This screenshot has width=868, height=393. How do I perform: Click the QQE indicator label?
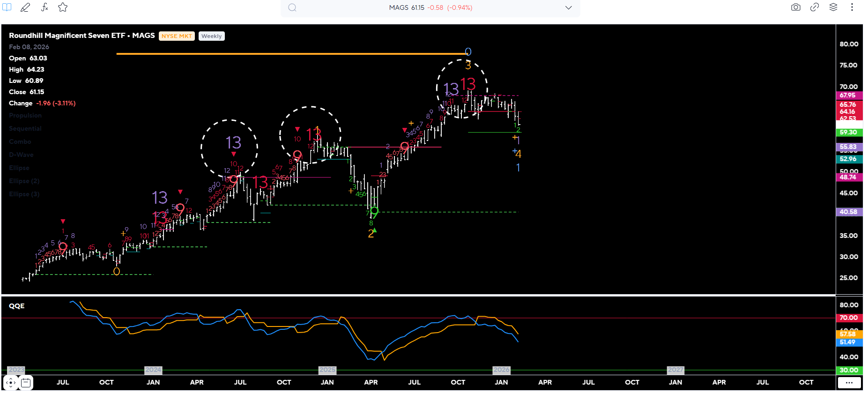(x=17, y=306)
